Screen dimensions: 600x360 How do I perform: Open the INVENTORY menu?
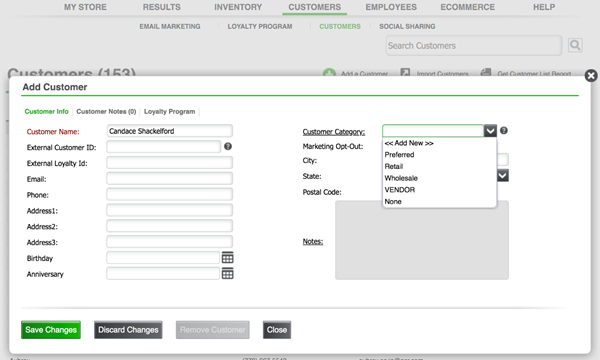pos(238,7)
